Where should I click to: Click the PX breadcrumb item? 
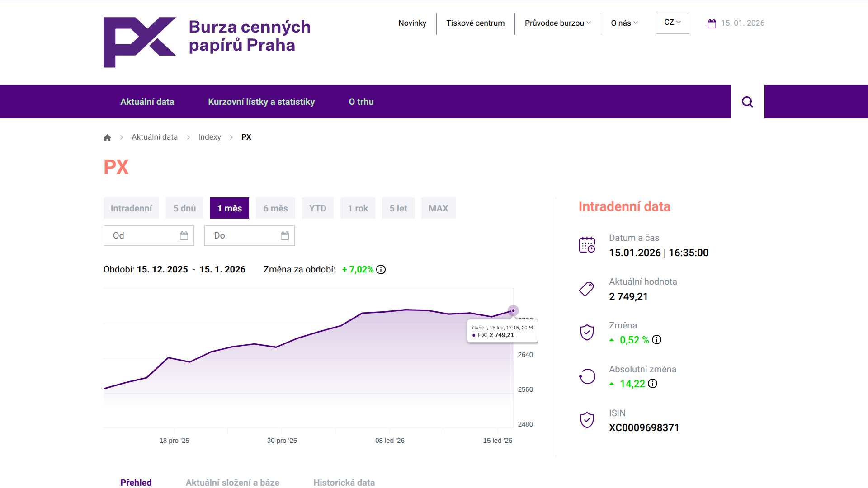[246, 137]
